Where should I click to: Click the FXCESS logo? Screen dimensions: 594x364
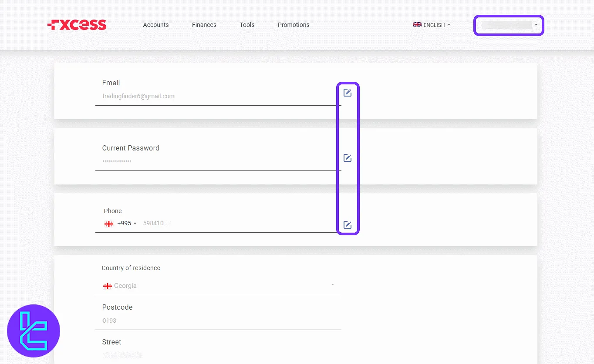(x=77, y=25)
